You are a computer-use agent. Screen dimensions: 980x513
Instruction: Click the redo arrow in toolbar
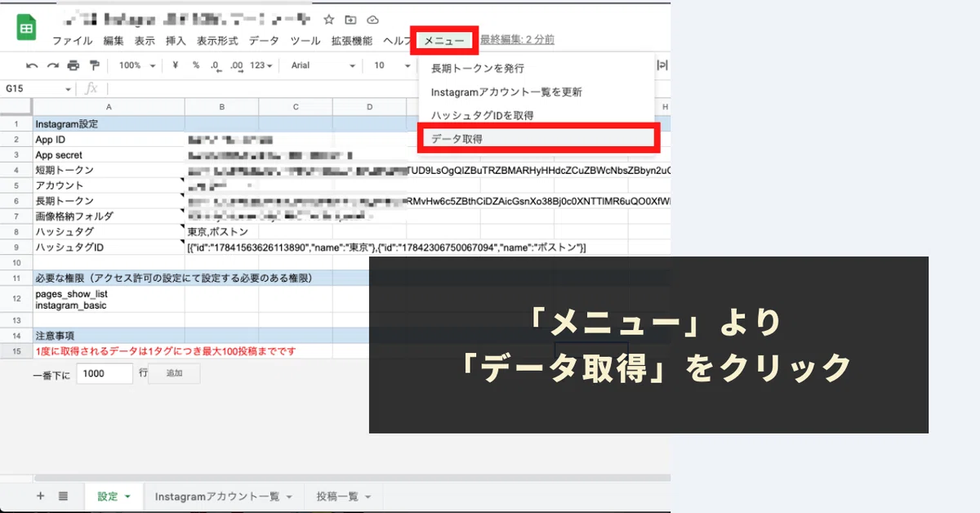click(52, 65)
